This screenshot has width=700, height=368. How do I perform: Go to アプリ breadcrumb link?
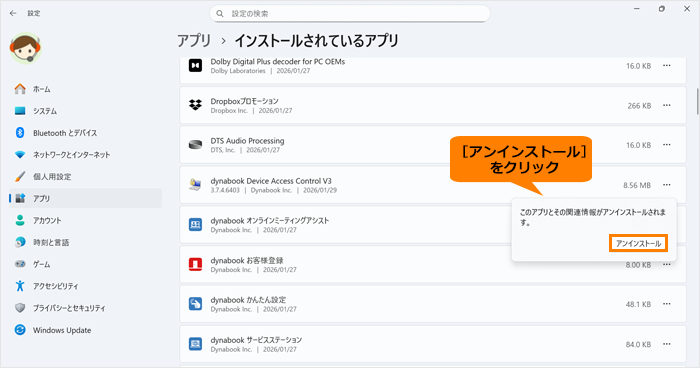click(x=194, y=41)
